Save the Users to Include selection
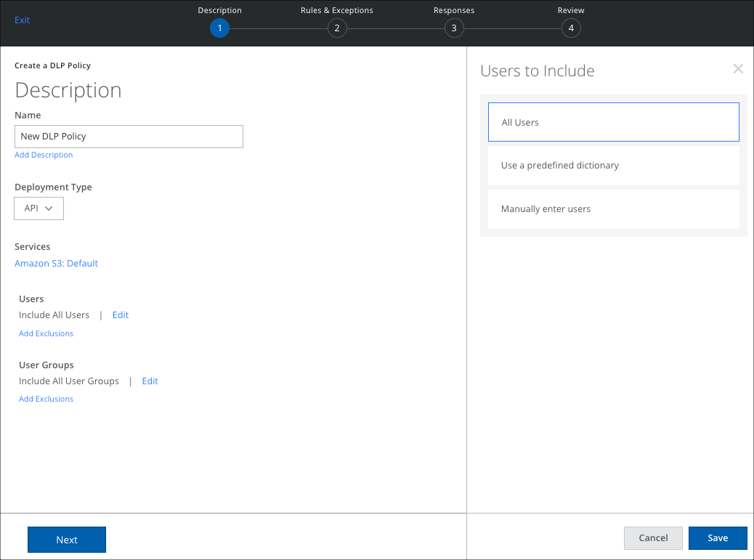 (x=718, y=538)
